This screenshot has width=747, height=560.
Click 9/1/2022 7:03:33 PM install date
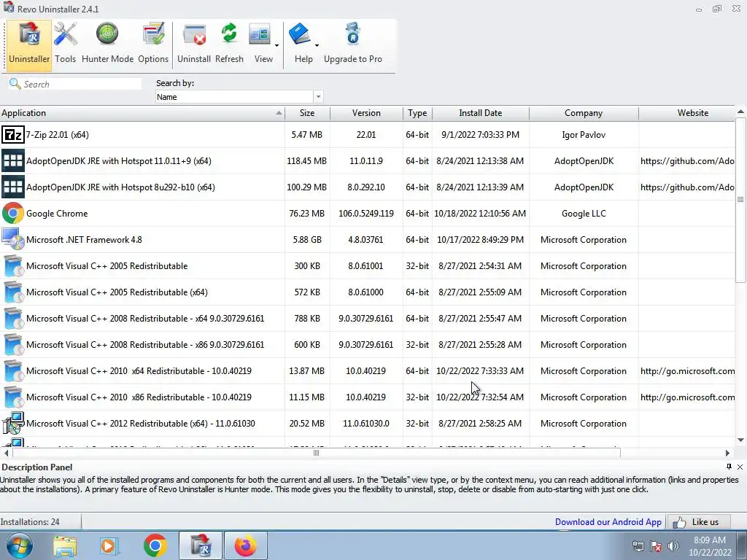pyautogui.click(x=480, y=135)
